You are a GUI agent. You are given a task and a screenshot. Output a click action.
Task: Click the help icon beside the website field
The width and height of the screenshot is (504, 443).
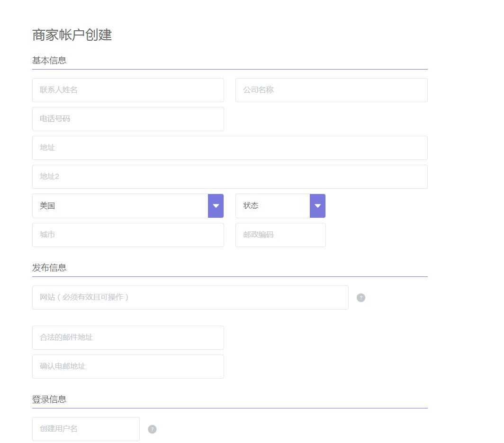point(361,297)
